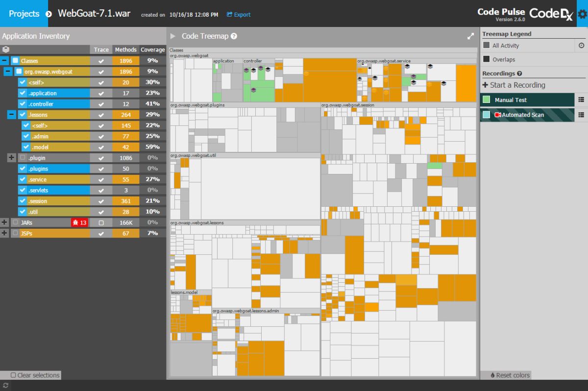The width and height of the screenshot is (588, 391).
Task: Enable the JARs trace checkbox
Action: click(101, 222)
